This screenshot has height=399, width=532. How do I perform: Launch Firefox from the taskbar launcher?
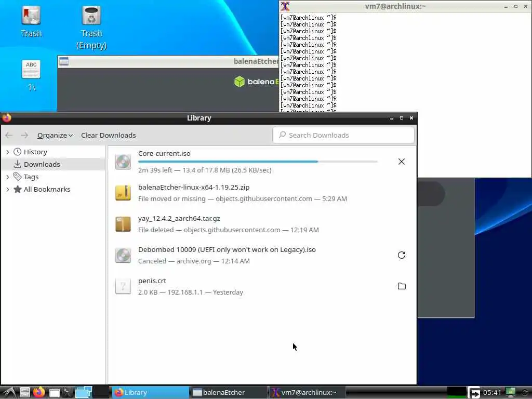click(39, 392)
